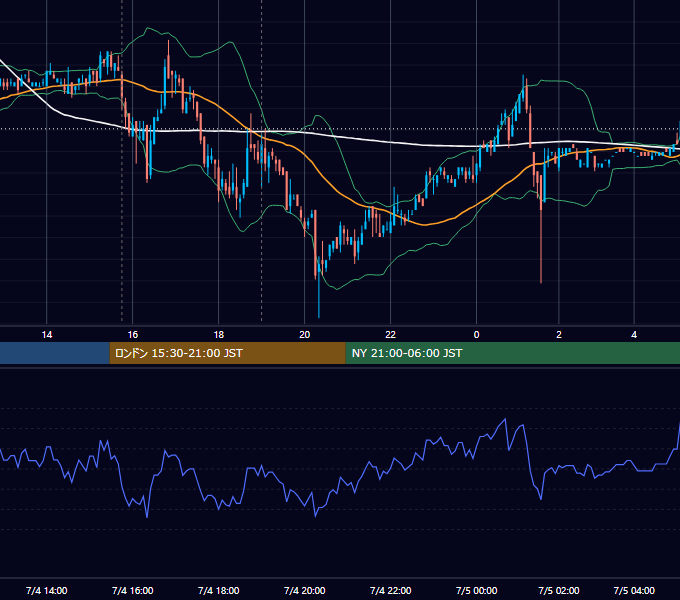Click the 7/4 14:00 date label
This screenshot has height=600, width=680.
pyautogui.click(x=46, y=590)
